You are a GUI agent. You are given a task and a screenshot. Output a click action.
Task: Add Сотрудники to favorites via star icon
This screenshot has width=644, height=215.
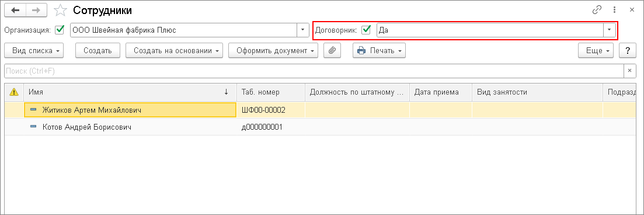click(60, 11)
